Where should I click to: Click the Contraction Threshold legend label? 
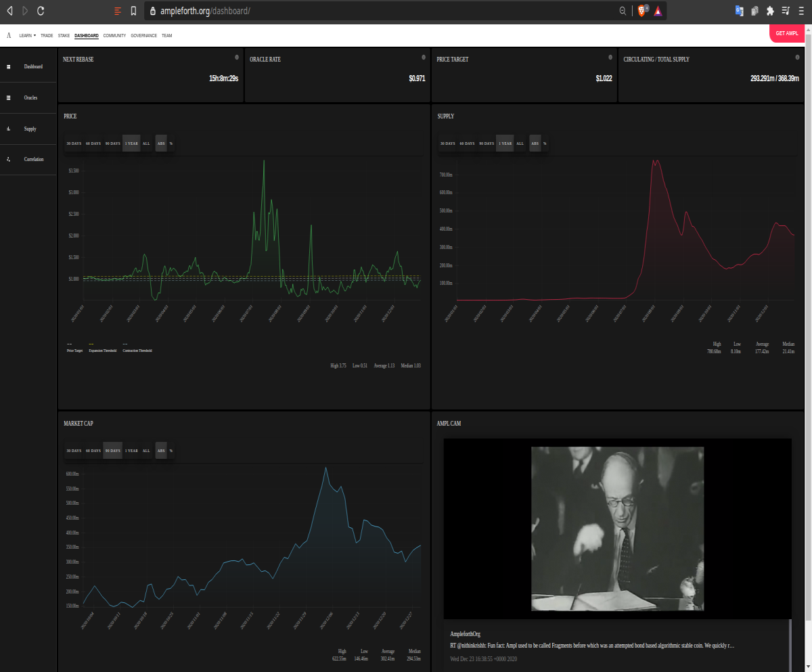point(137,351)
